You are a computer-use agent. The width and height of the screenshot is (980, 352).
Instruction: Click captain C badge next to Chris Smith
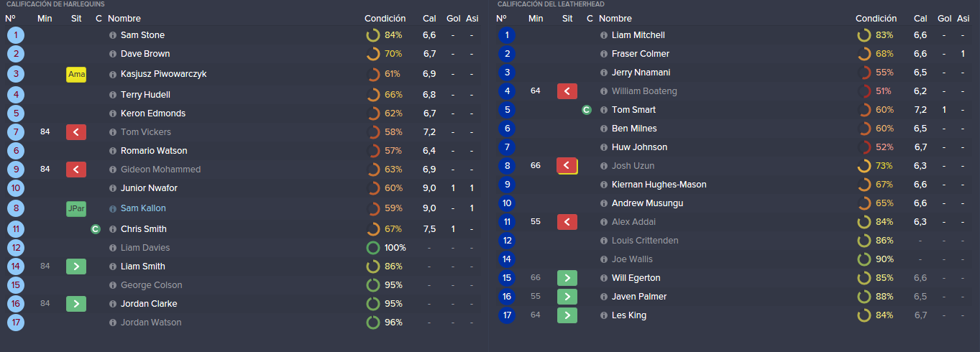click(x=96, y=229)
